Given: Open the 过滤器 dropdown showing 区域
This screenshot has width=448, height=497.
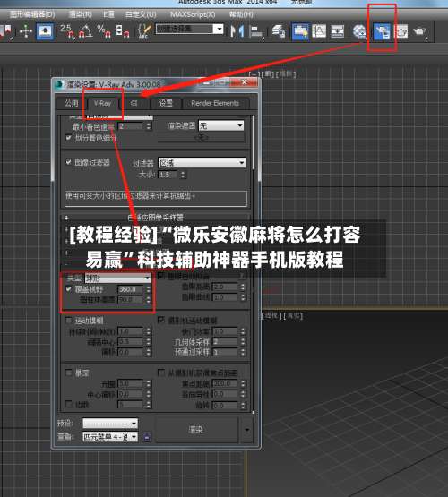Looking at the screenshot, I should (202, 163).
